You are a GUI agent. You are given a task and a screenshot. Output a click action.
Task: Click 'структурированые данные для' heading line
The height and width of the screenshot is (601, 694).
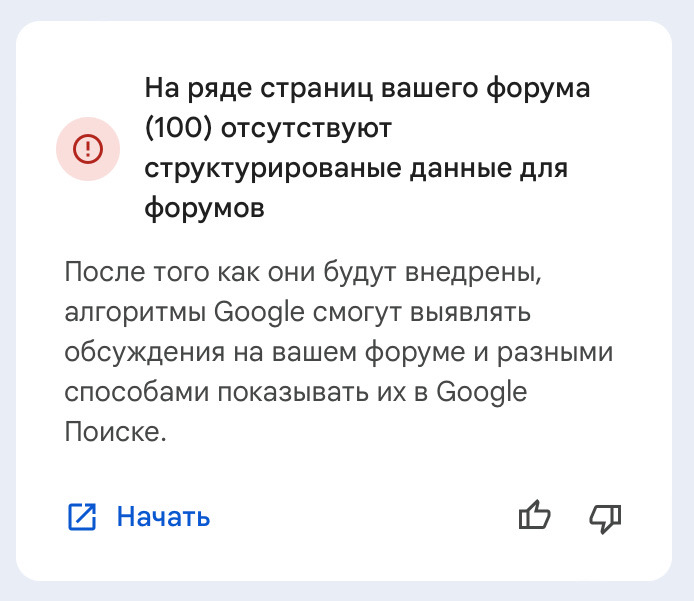click(356, 169)
